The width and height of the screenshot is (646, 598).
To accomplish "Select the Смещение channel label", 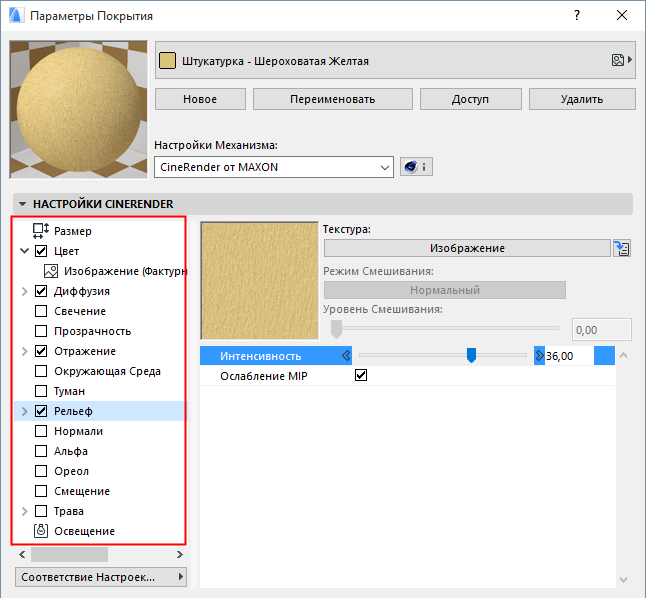I will (82, 491).
